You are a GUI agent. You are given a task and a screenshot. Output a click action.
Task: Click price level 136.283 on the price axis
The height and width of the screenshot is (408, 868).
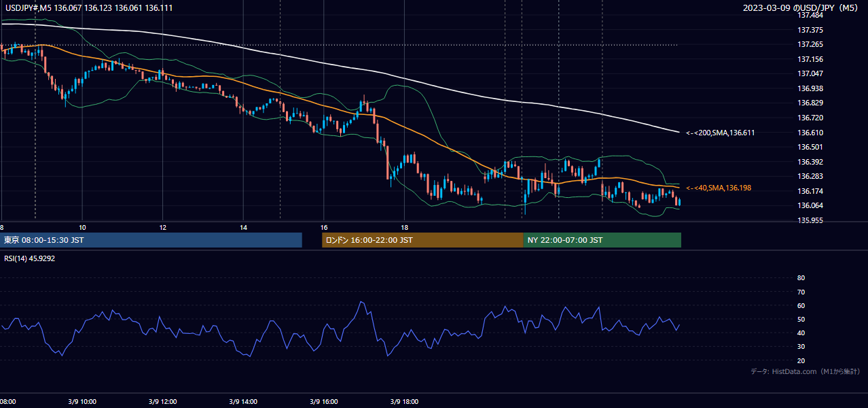810,176
